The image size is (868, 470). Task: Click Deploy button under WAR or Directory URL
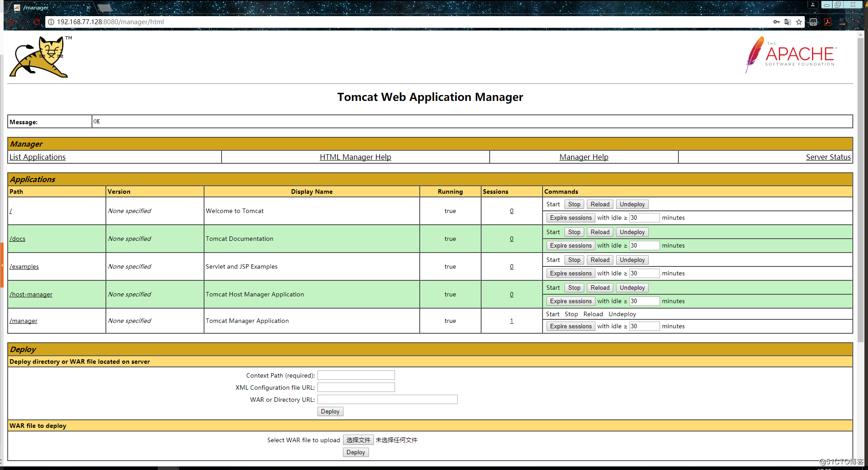pyautogui.click(x=330, y=411)
